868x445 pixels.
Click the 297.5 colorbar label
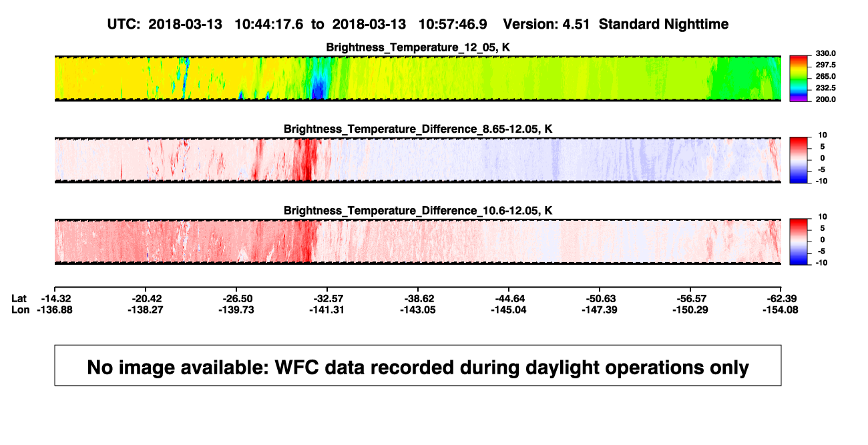click(825, 65)
